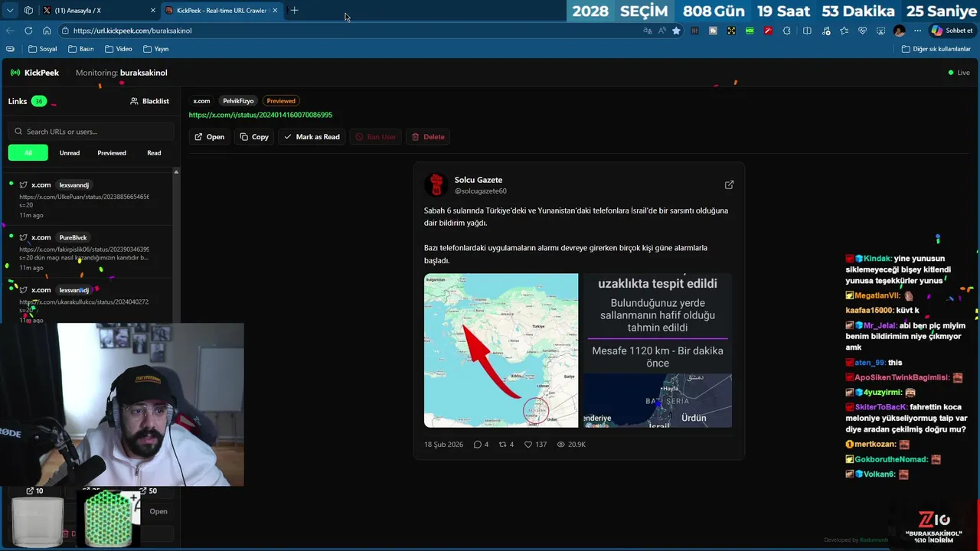The image size is (980, 551).
Task: Select the UlkePuan x.com link entry
Action: tap(87, 200)
